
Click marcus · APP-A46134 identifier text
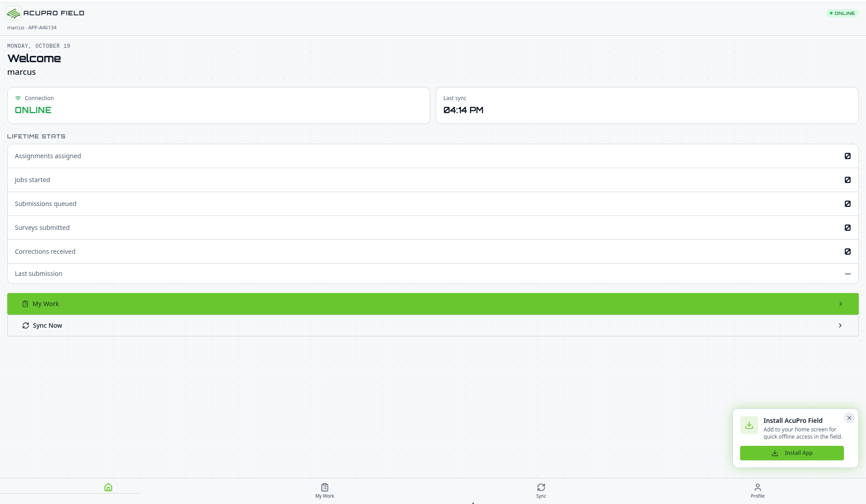(32, 27)
